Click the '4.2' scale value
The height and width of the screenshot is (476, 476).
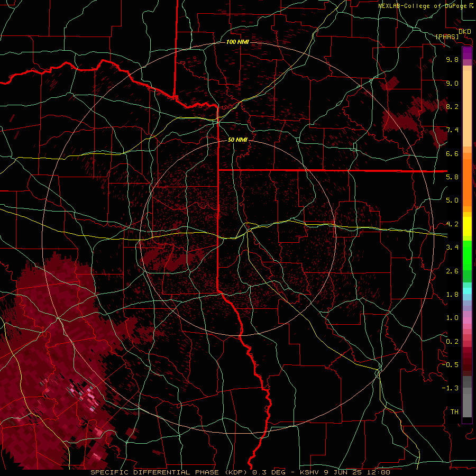click(452, 224)
